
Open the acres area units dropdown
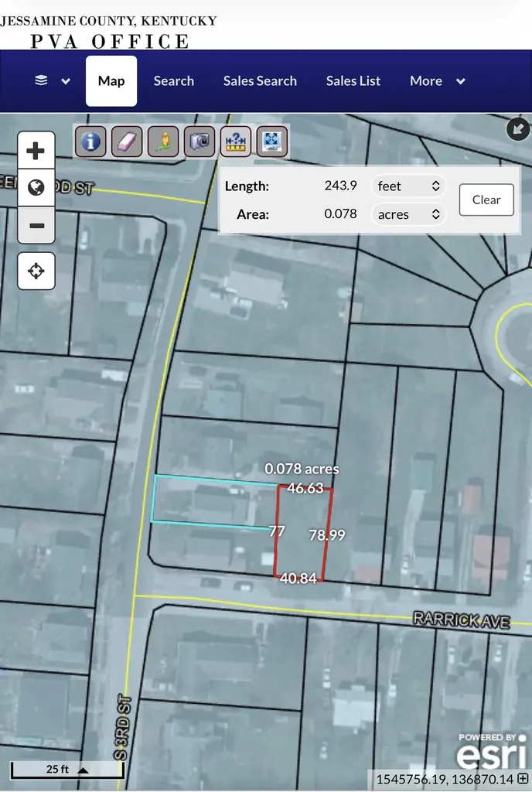[408, 214]
